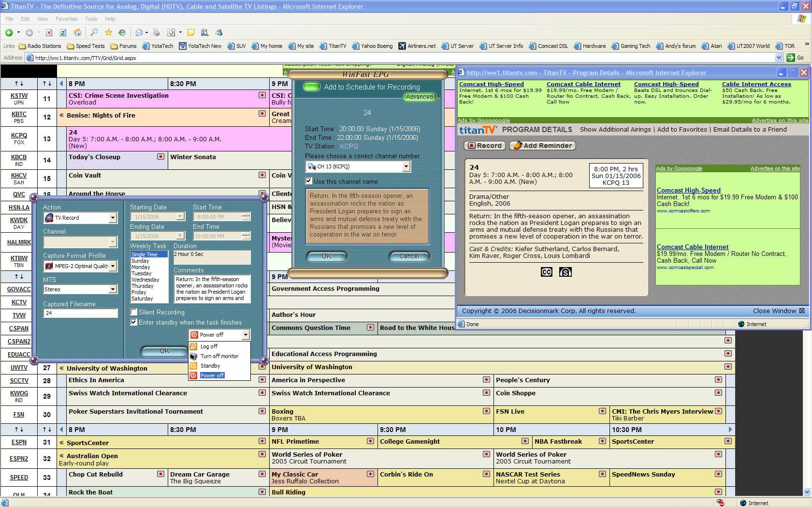Select Standby from the power list

click(x=219, y=366)
